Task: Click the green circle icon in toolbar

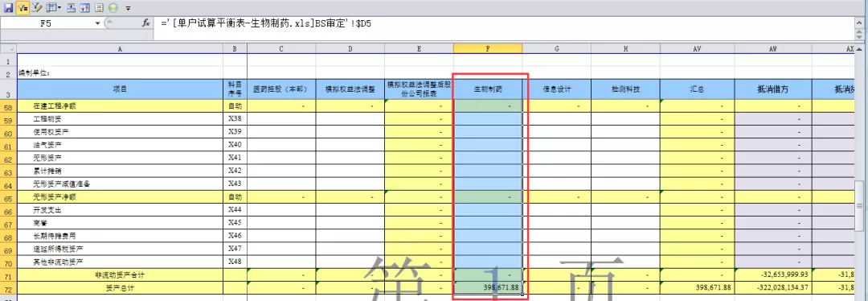Action: 113,8
